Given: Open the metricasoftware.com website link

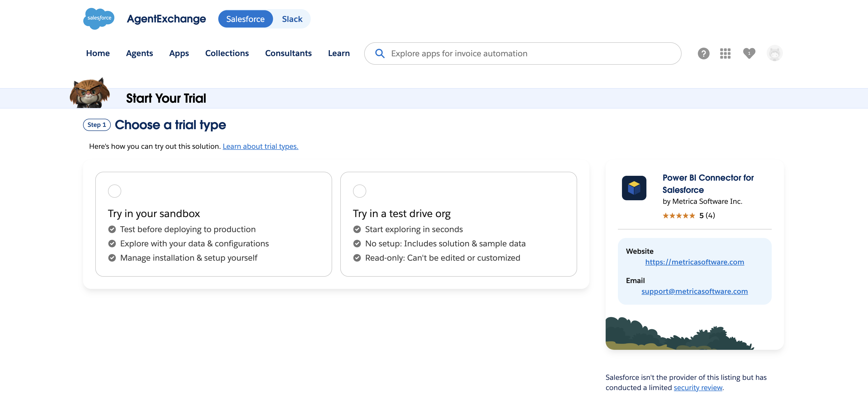Looking at the screenshot, I should (695, 262).
